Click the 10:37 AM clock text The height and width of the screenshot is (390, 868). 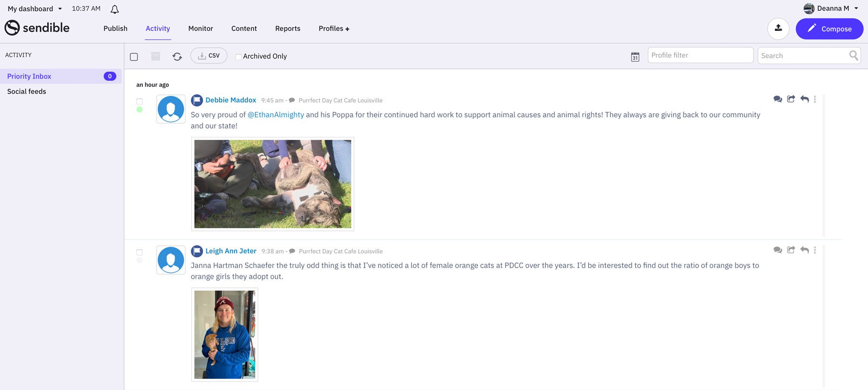point(86,9)
